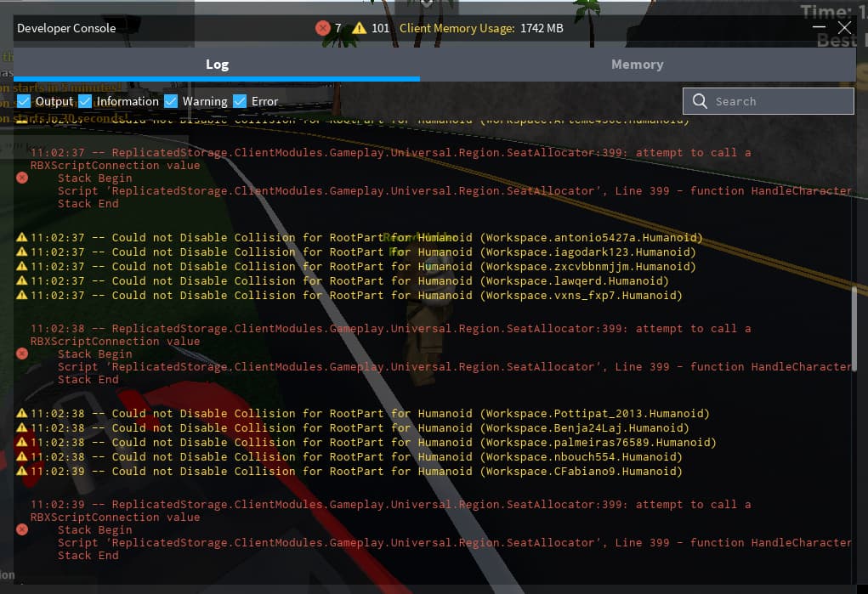
Task: Click warning icon on the Benja24Laj row
Action: point(22,427)
